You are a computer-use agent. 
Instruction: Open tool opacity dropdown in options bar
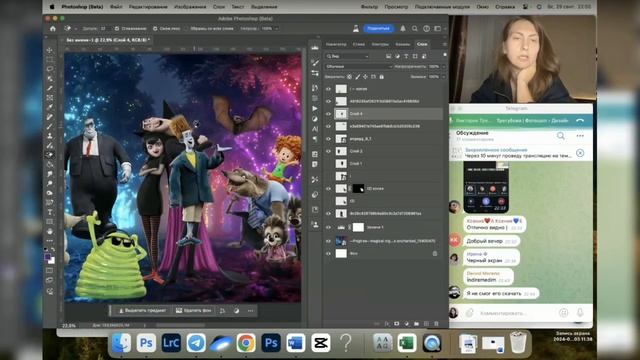tap(276, 29)
